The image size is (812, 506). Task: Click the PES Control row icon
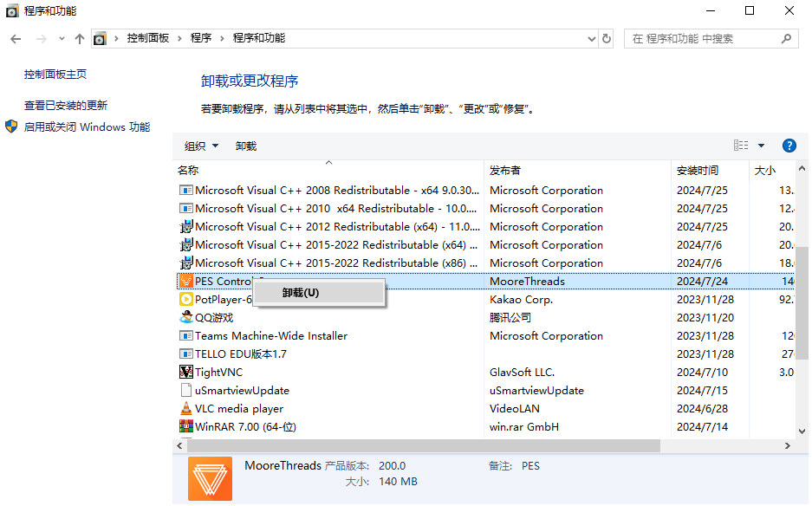tap(186, 281)
